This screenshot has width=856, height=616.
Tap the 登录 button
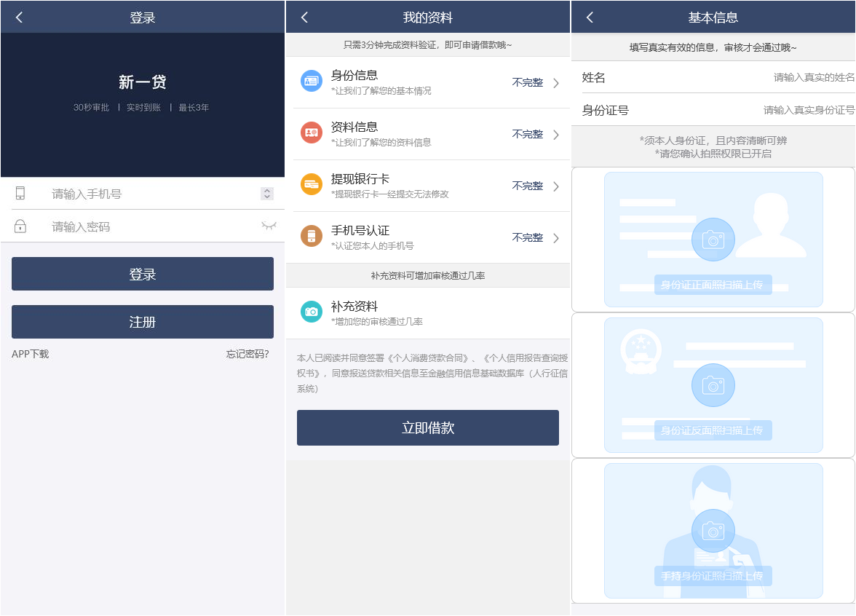click(143, 274)
